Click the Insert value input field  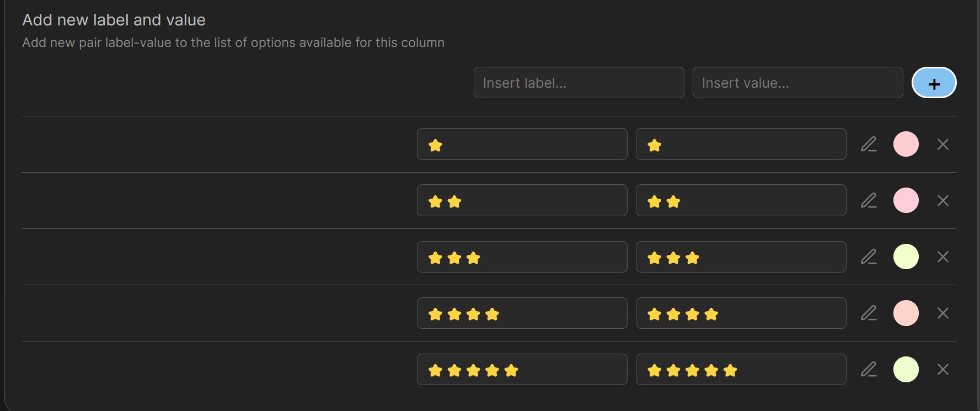pyautogui.click(x=797, y=83)
